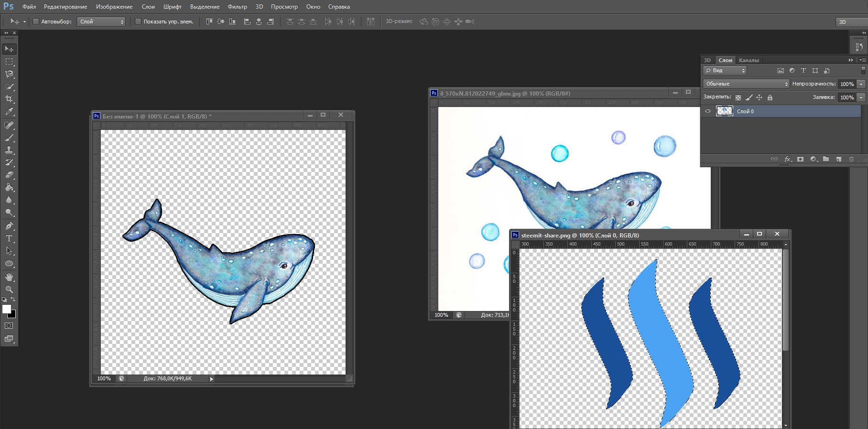Create a new layer group
Screen dimensions: 868x429
(x=826, y=159)
